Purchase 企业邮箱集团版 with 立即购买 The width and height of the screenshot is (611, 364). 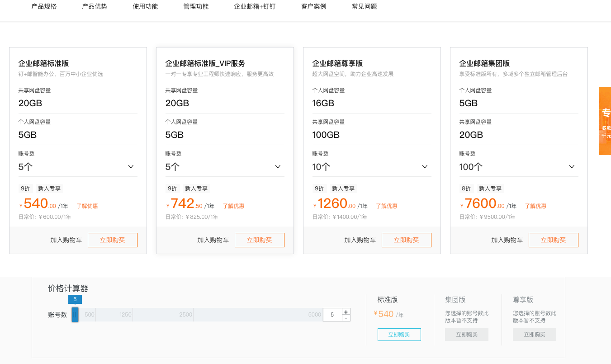(x=554, y=240)
